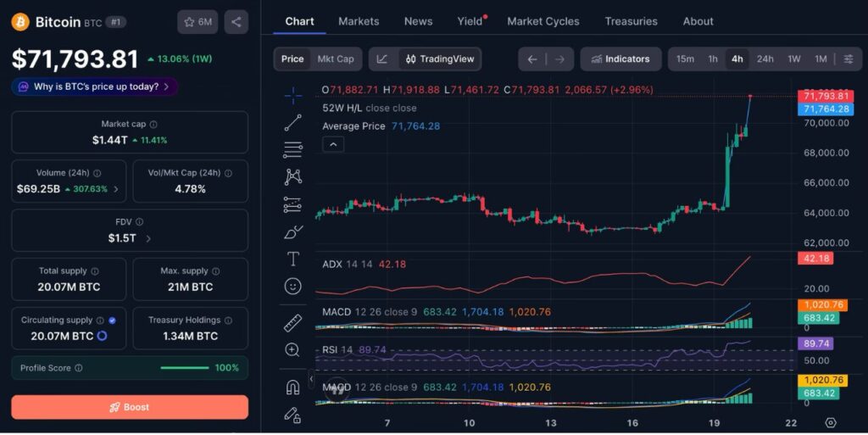
Task: Expand FDV details chevron
Action: (x=148, y=238)
